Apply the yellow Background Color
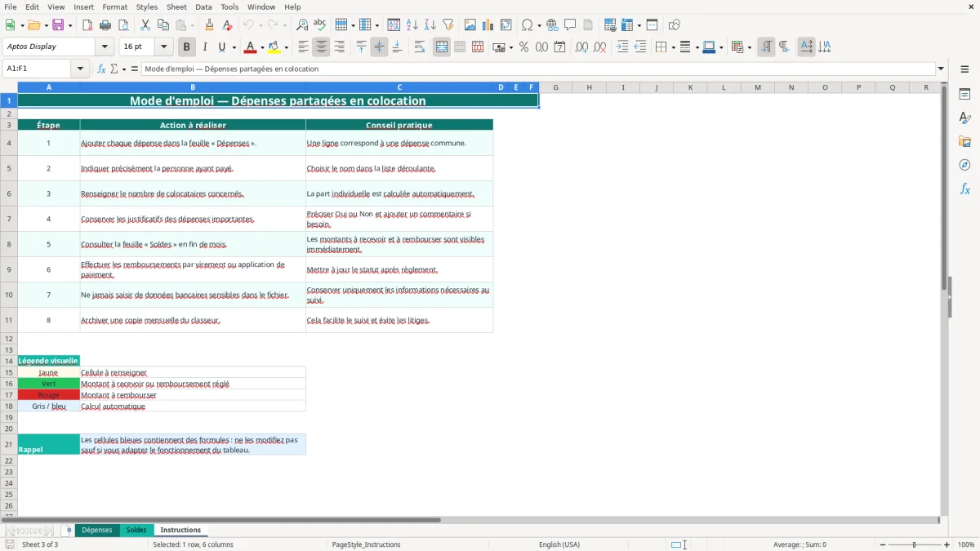This screenshot has width=980, height=551. pyautogui.click(x=274, y=47)
